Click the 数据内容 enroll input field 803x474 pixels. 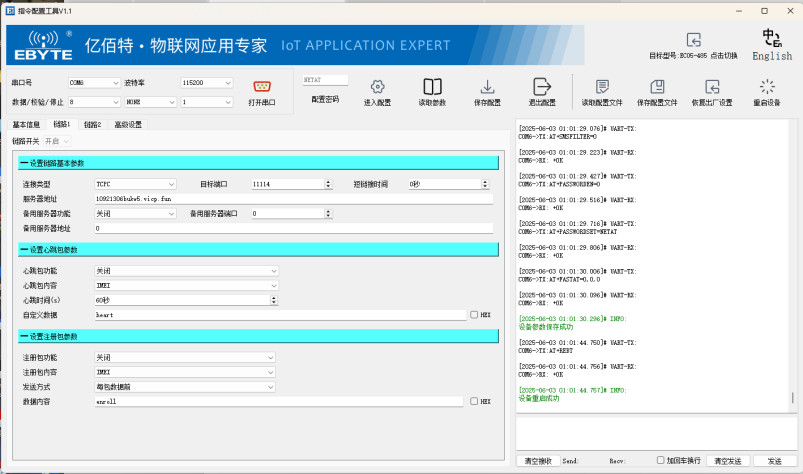(x=279, y=401)
